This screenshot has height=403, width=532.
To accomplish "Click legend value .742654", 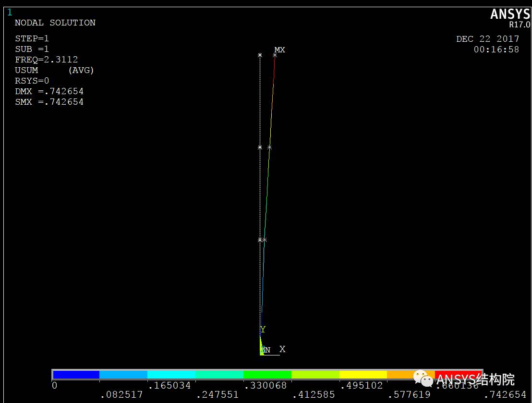I will click(x=505, y=394).
